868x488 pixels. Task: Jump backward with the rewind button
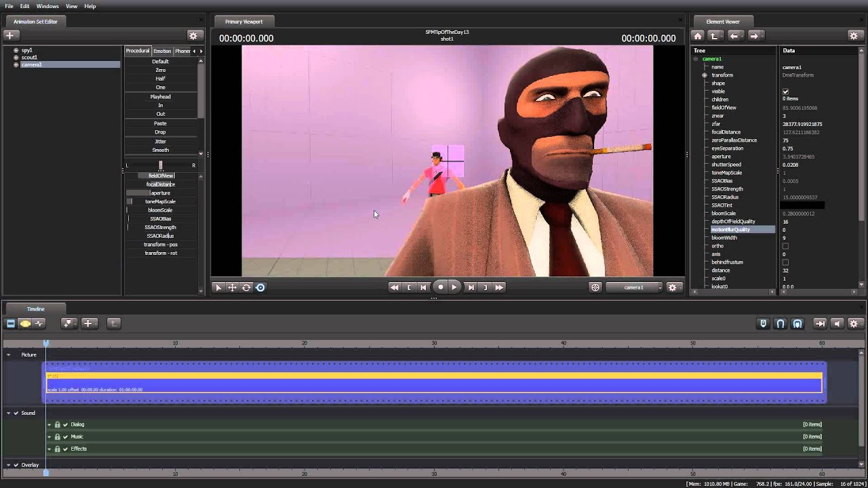click(x=394, y=287)
